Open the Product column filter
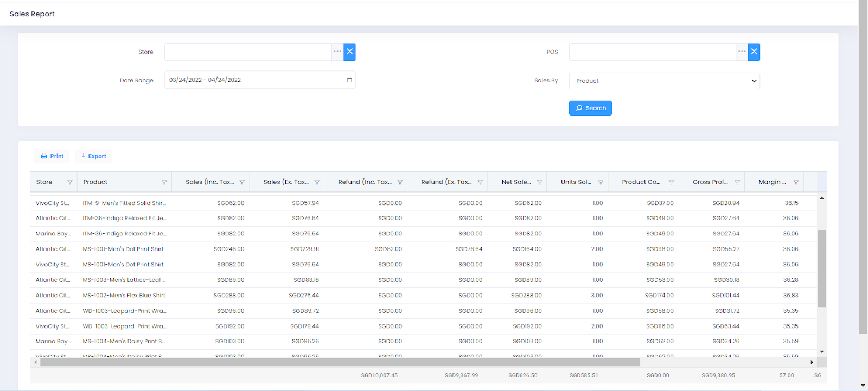Viewport: 868px width, 391px height. 164,182
